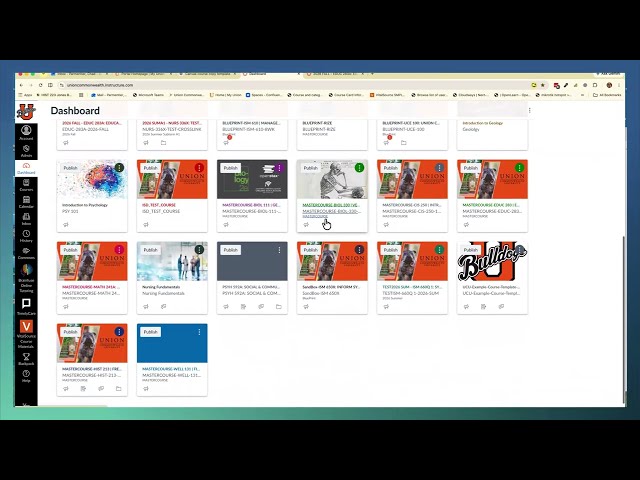Open announcements on the MASTERCOURSE-WELL 131 card

click(x=146, y=389)
